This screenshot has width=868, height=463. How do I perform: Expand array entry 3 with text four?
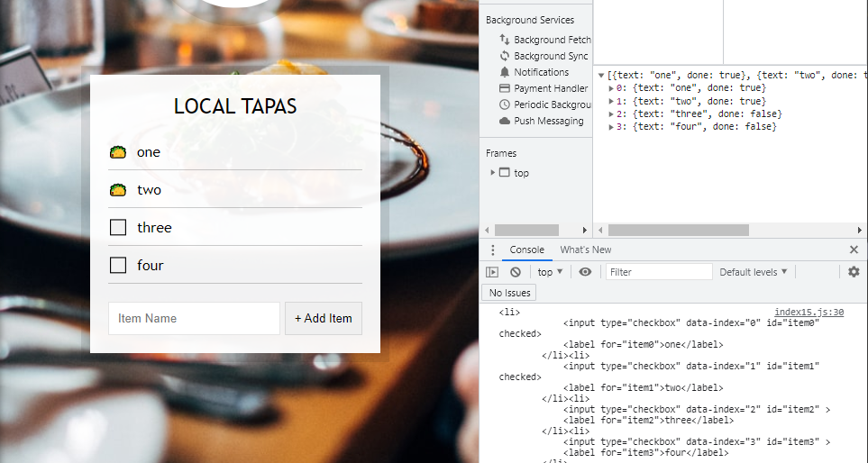click(x=611, y=127)
